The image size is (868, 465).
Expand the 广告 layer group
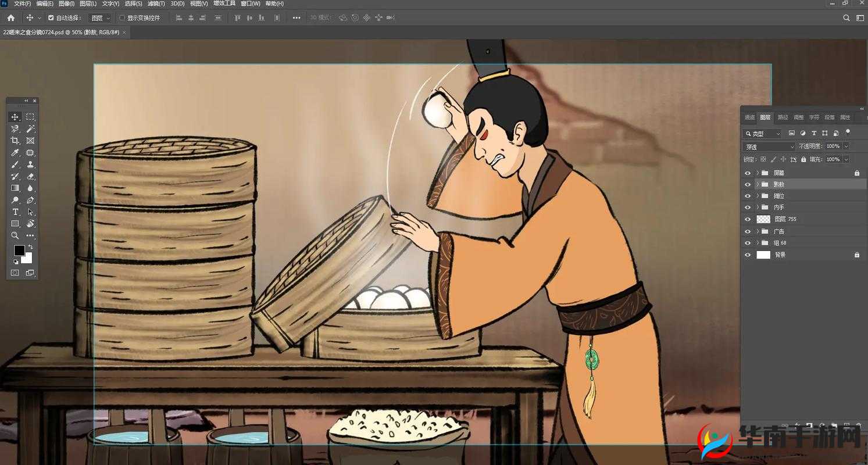pyautogui.click(x=757, y=231)
